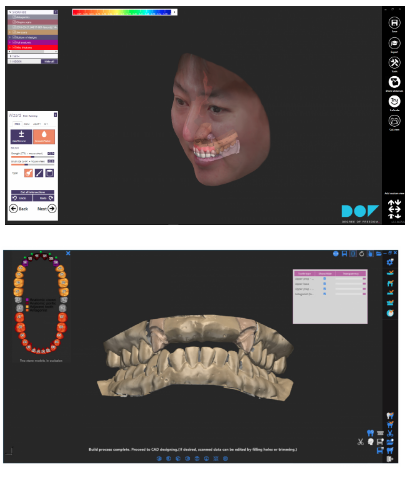Viewport: 409px width, 480px height.
Task: Toggle the visibility icon for the Upper base row
Action: [x=324, y=284]
